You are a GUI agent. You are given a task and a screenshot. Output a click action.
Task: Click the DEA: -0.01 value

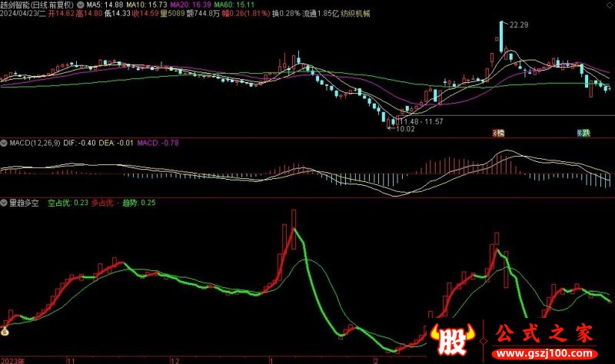click(x=116, y=143)
